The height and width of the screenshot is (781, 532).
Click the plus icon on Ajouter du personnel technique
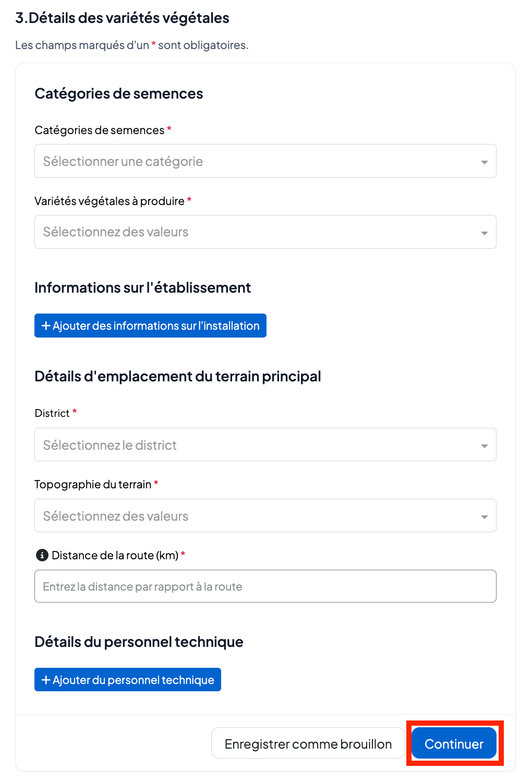pos(46,680)
